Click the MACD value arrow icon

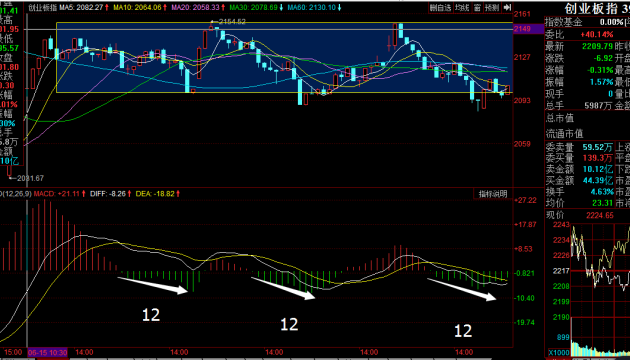[84, 194]
